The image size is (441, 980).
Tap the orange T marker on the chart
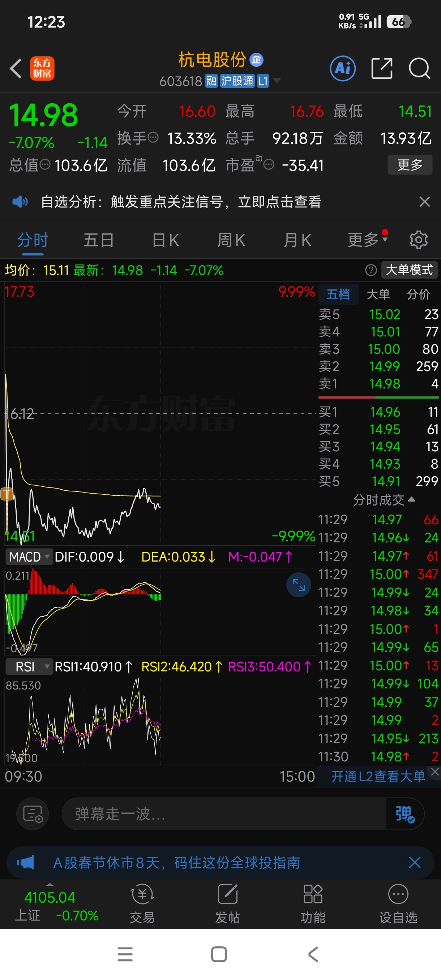tap(7, 494)
